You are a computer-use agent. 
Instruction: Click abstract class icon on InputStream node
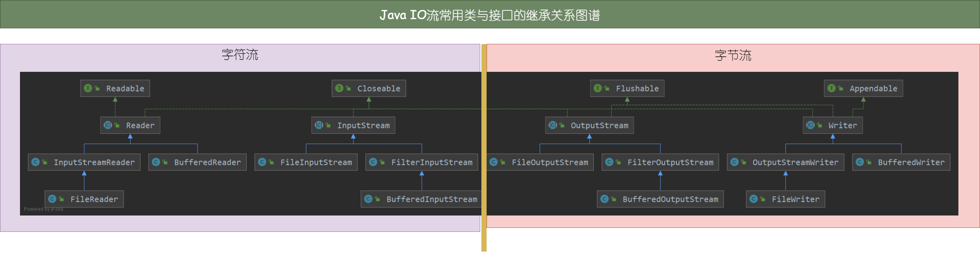[319, 125]
